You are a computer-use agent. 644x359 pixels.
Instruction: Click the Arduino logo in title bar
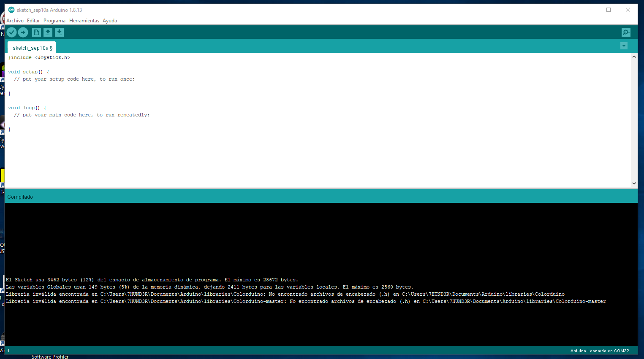[11, 10]
